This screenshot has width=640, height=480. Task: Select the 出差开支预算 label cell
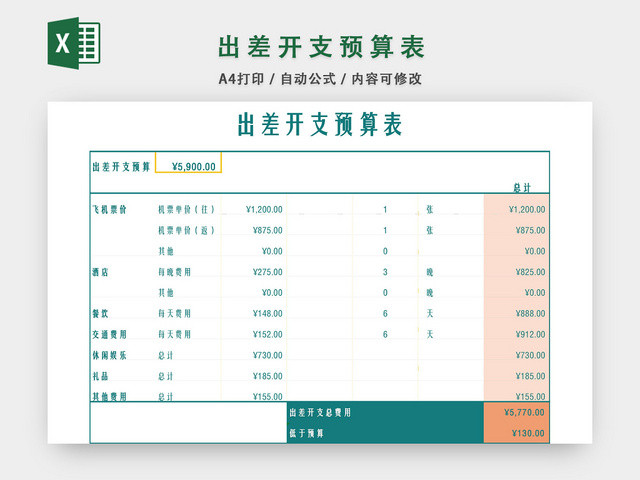click(x=121, y=167)
